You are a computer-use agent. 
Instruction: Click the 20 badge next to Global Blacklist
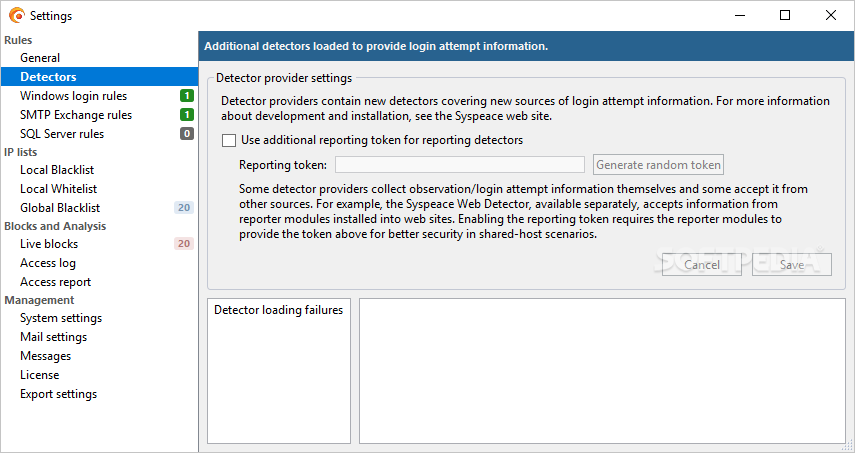click(x=184, y=208)
